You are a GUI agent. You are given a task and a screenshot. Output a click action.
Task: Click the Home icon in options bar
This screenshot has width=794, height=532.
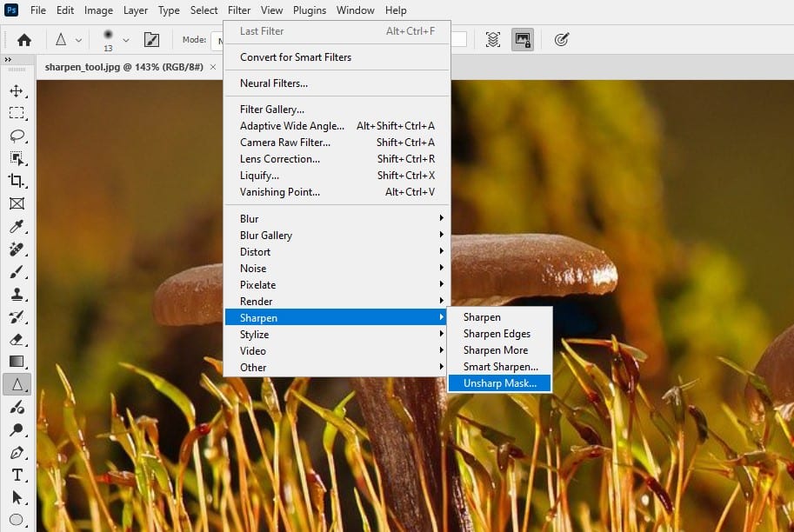pyautogui.click(x=24, y=40)
